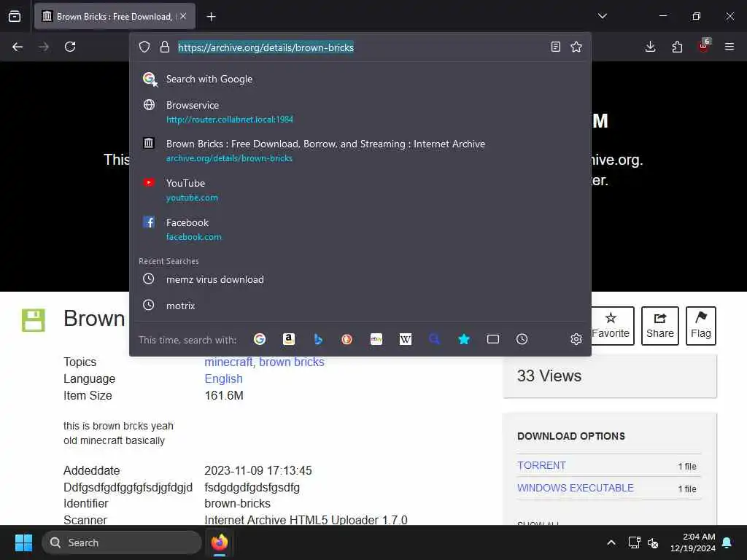Open the minecraft, brown bricks topics link
This screenshot has width=747, height=560.
click(x=264, y=362)
